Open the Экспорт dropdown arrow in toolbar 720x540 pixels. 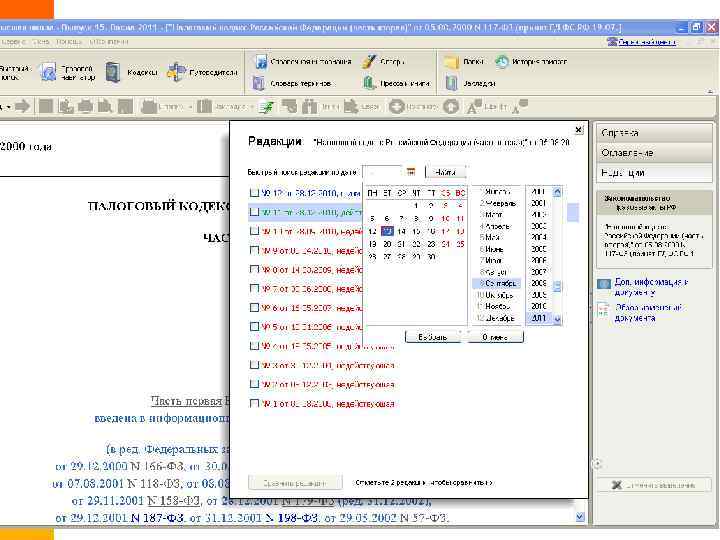click(x=190, y=107)
